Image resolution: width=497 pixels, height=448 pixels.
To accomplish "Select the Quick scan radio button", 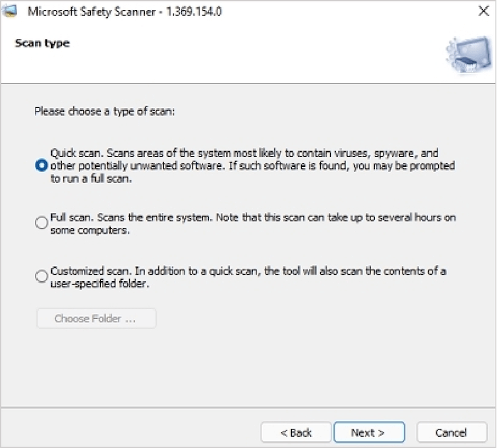I will click(x=41, y=165).
